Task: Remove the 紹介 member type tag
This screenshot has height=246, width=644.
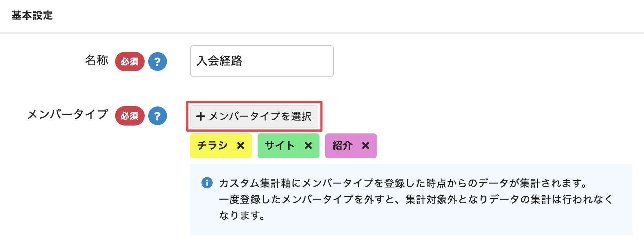Action: (x=366, y=146)
